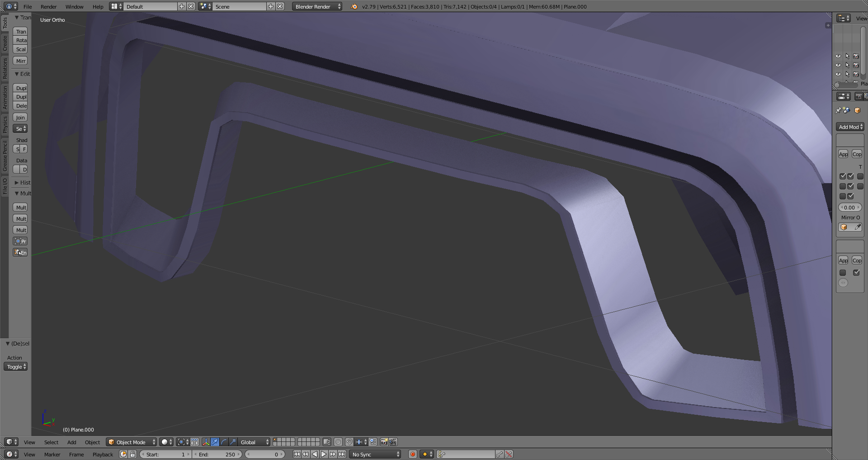
Task: Open the Add Modifier button
Action: 850,127
